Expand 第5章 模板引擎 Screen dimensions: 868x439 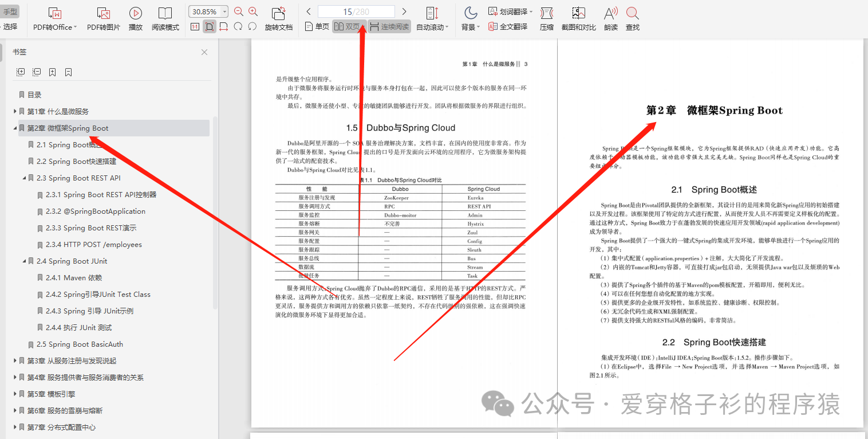click(15, 394)
